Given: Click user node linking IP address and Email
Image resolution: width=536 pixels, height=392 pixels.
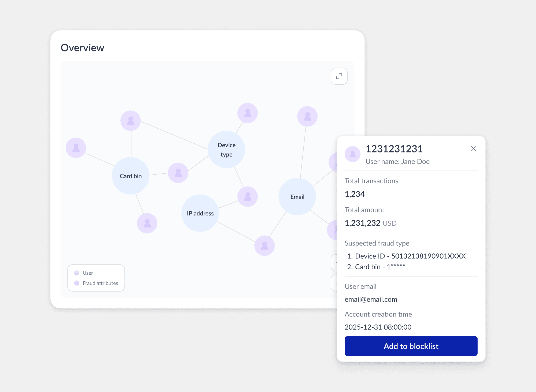Looking at the screenshot, I should click(x=265, y=246).
